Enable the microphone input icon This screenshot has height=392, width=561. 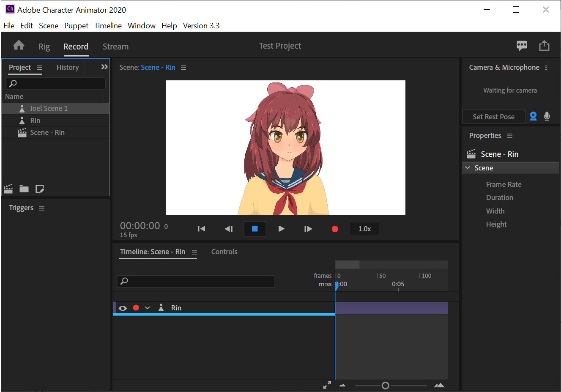pyautogui.click(x=547, y=116)
